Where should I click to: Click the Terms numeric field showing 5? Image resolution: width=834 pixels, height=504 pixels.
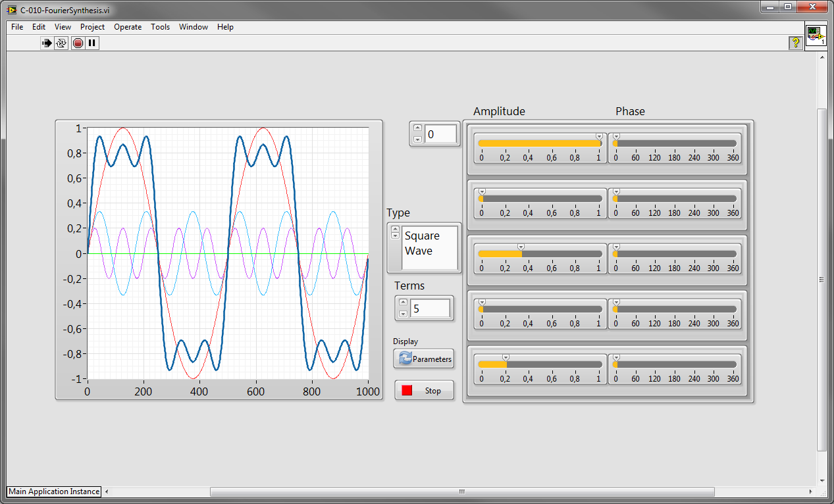tap(430, 308)
